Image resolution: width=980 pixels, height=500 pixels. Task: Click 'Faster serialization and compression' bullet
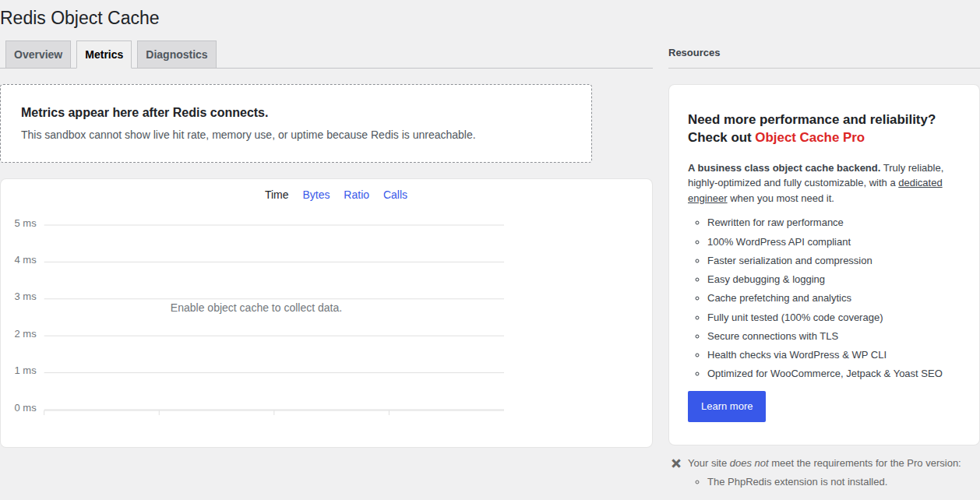[x=790, y=261]
